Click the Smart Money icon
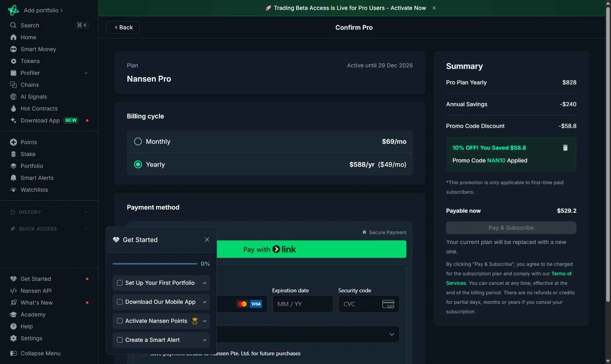 (x=13, y=49)
